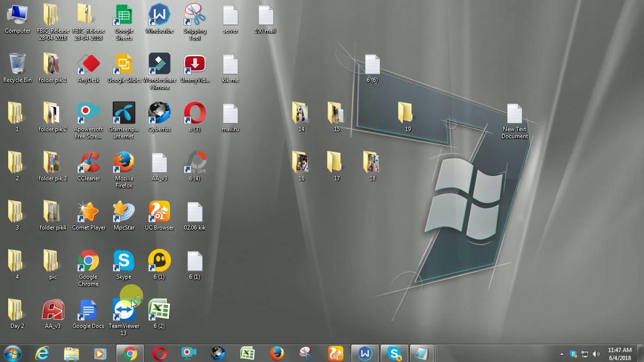The image size is (644, 362).
Task: Open the AnyDesk shortcut
Action: 89,68
